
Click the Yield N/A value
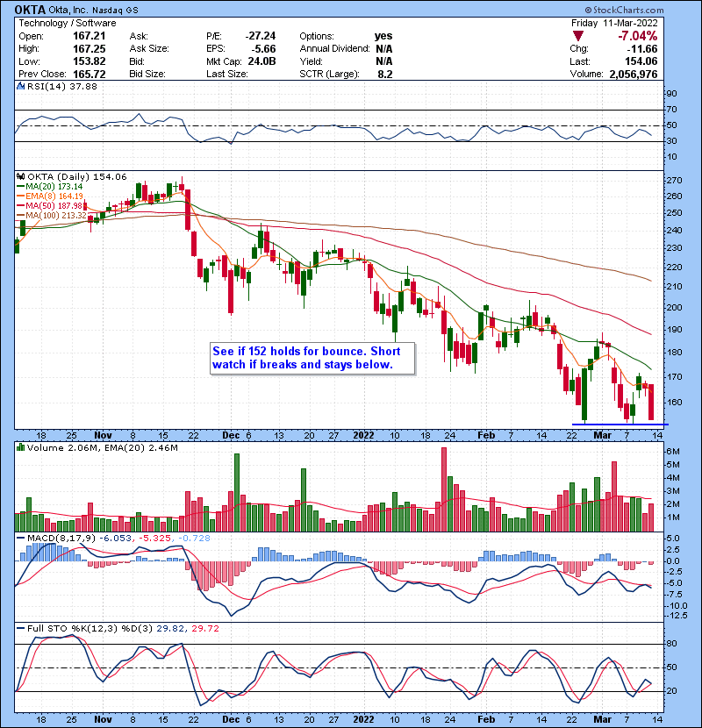(384, 61)
